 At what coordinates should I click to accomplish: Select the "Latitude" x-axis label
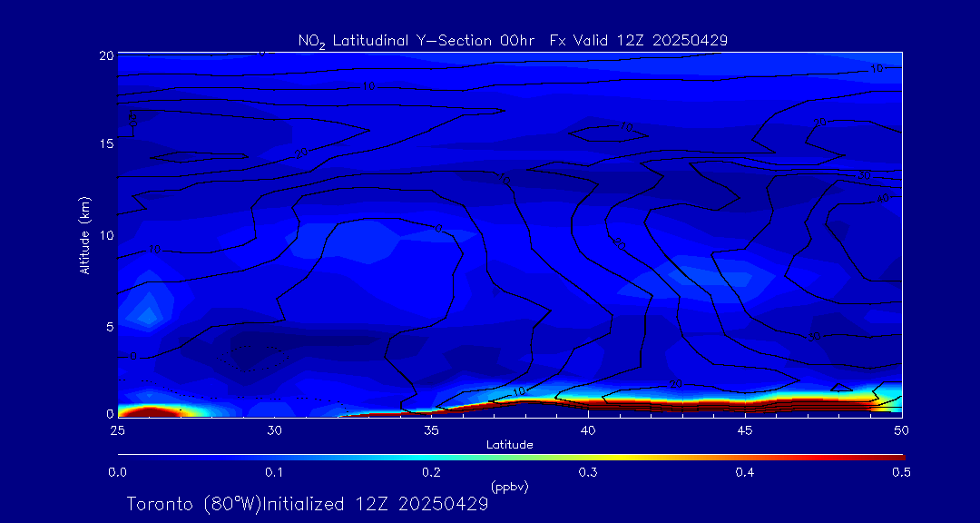(509, 445)
